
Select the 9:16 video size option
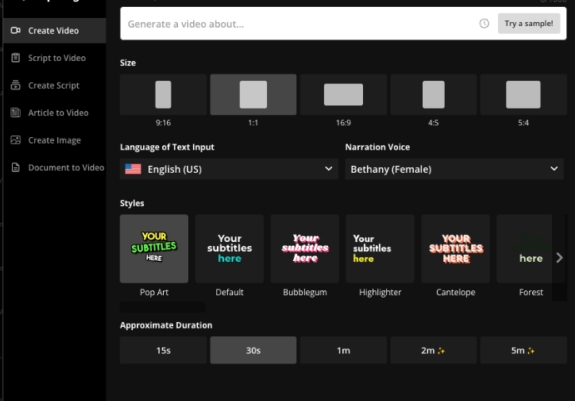[163, 95]
